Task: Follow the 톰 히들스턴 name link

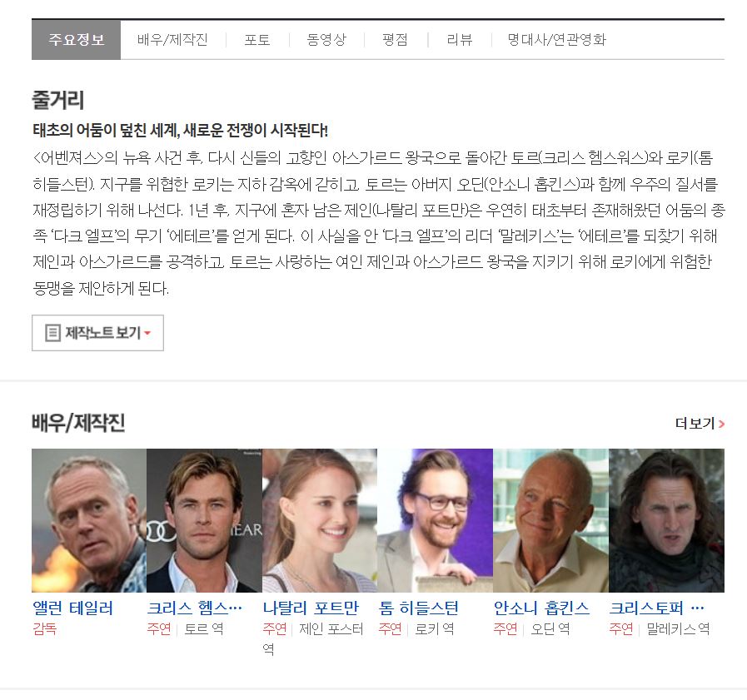Action: click(x=418, y=608)
